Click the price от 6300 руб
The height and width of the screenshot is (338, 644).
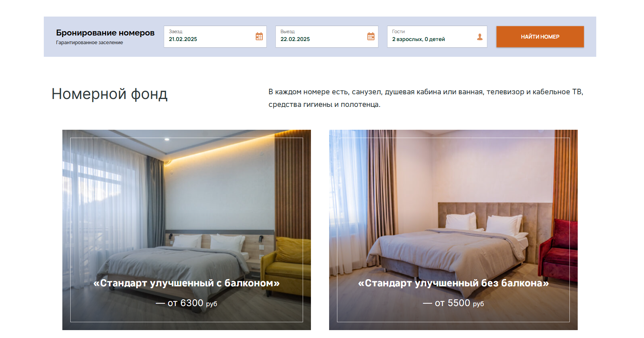187,303
